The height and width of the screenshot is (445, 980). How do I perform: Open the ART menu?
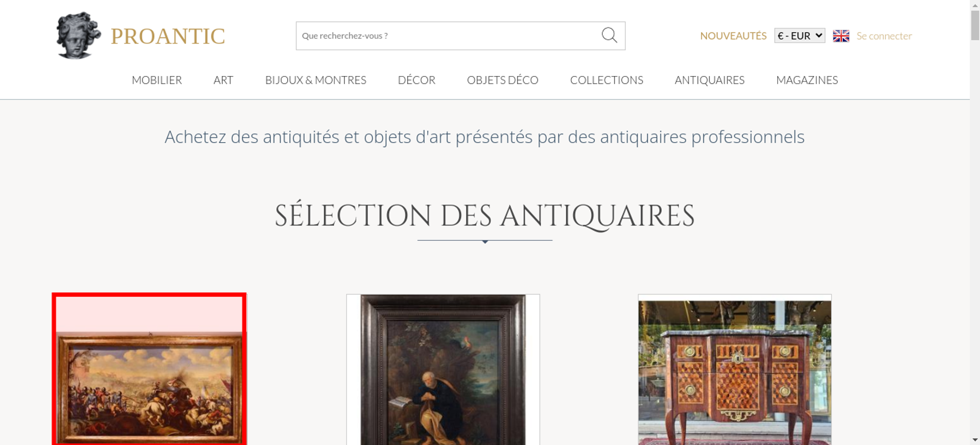coord(223,80)
